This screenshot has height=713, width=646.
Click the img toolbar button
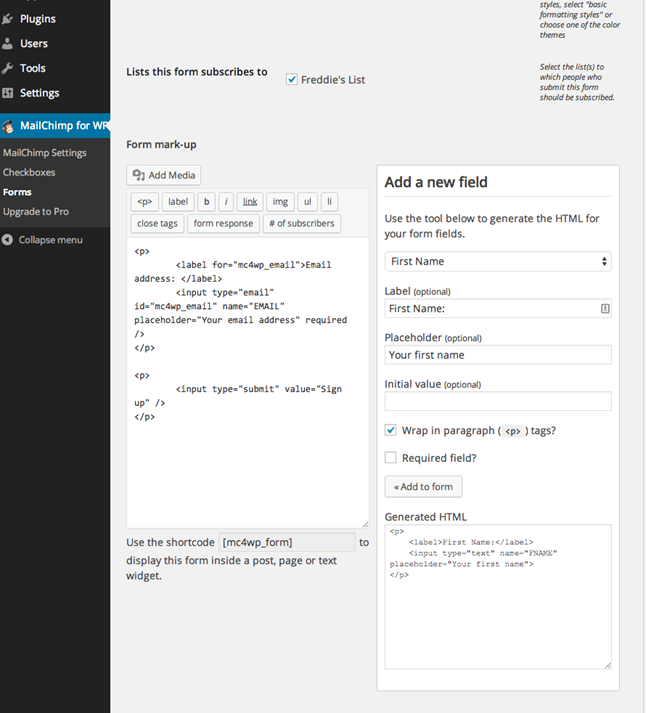[x=280, y=202]
